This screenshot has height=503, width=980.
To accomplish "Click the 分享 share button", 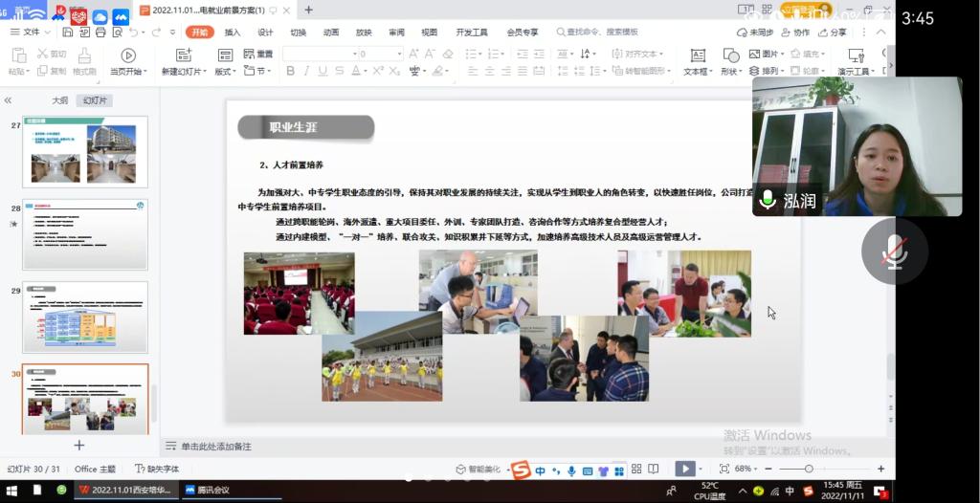I will [833, 32].
